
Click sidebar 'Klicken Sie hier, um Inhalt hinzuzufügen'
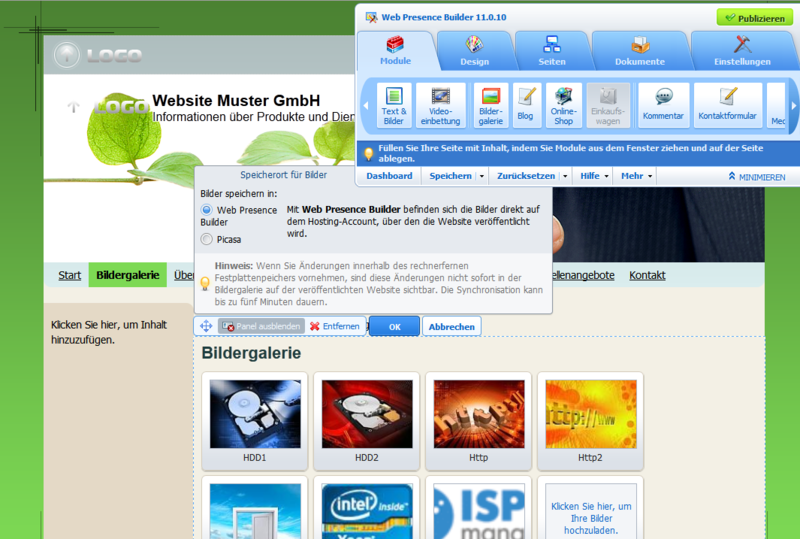109,332
